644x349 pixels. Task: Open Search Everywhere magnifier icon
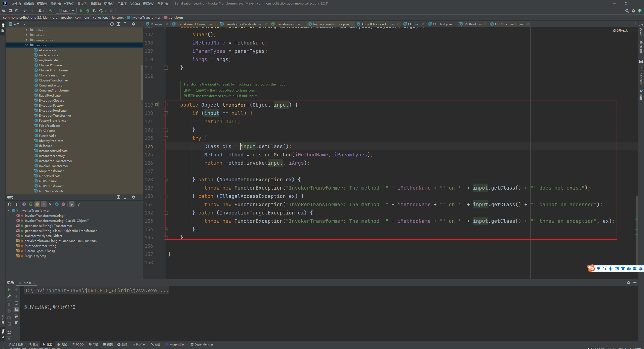(627, 11)
